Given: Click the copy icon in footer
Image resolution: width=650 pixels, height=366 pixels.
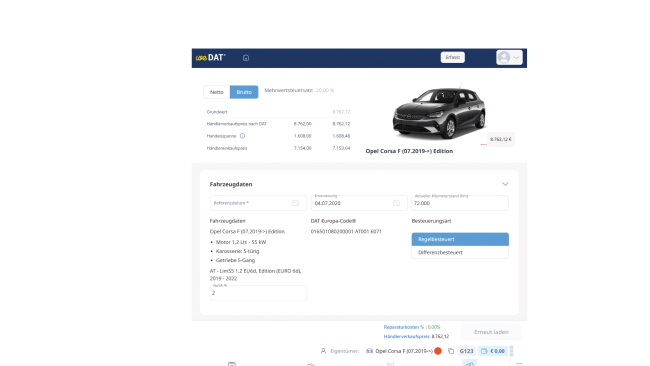Looking at the screenshot, I should pos(451,351).
